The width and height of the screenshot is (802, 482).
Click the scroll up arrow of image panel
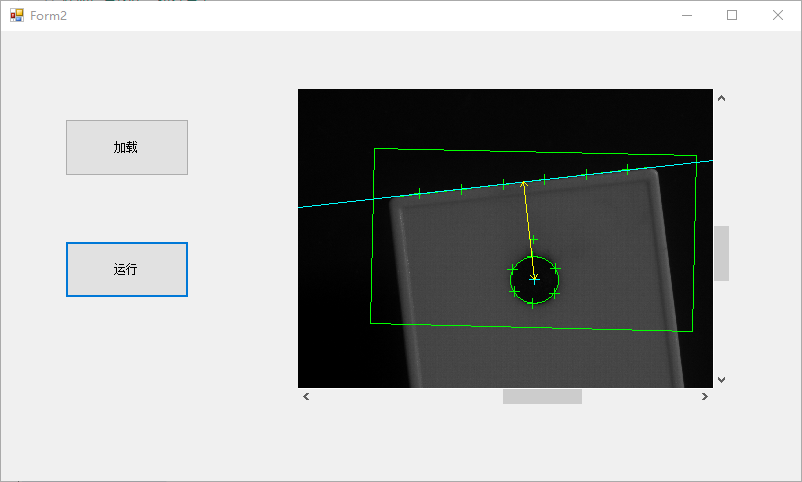tap(721, 98)
